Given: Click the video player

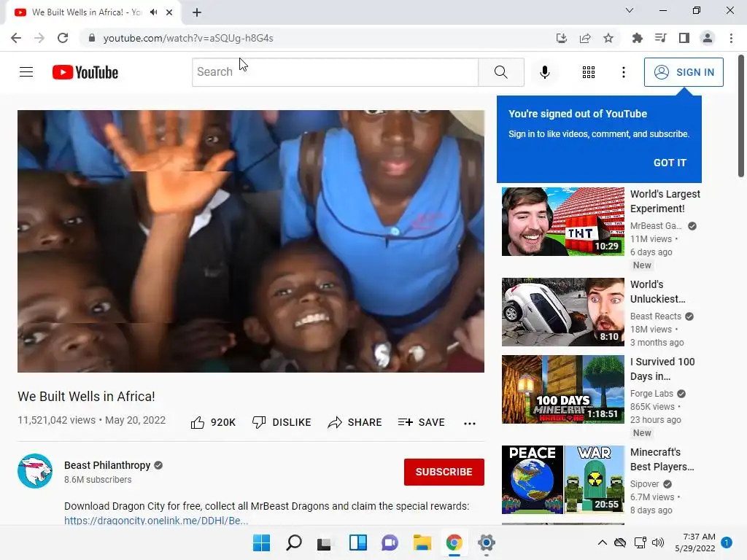Looking at the screenshot, I should pos(251,241).
